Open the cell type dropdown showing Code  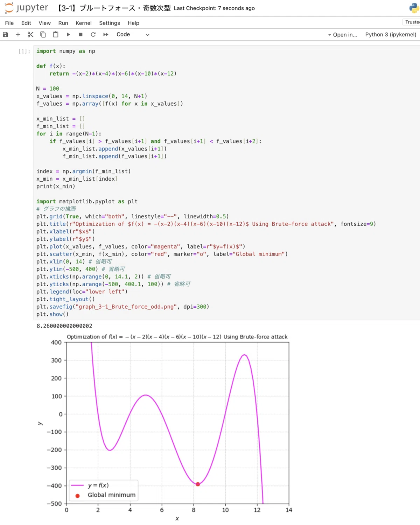133,34
